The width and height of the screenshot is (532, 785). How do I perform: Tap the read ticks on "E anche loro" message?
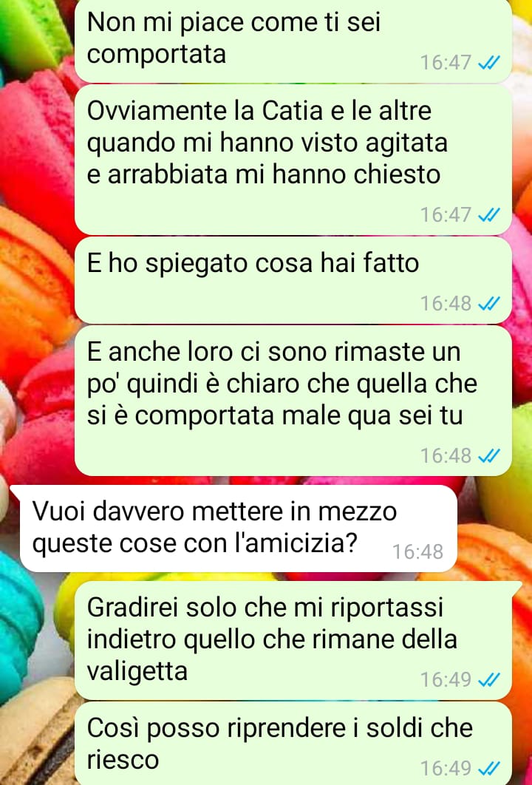tap(488, 456)
